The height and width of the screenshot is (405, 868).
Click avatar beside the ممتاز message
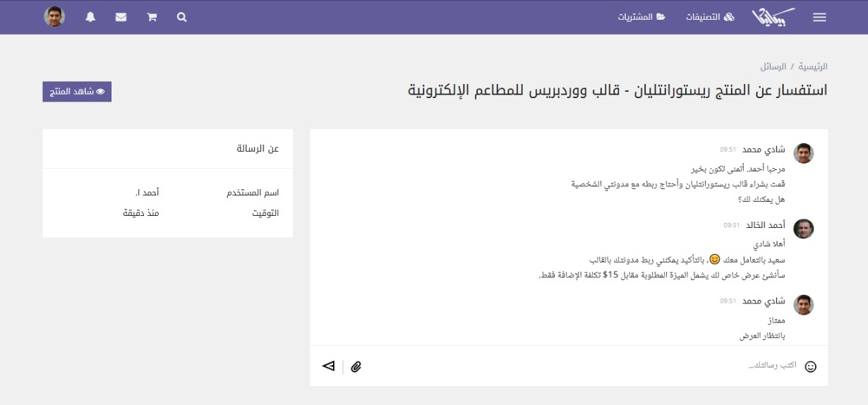[x=804, y=305]
